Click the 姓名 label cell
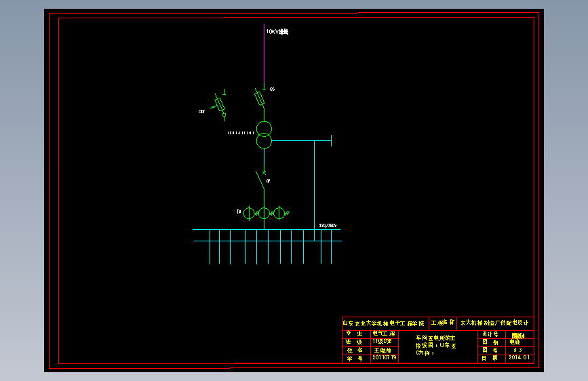 click(356, 350)
